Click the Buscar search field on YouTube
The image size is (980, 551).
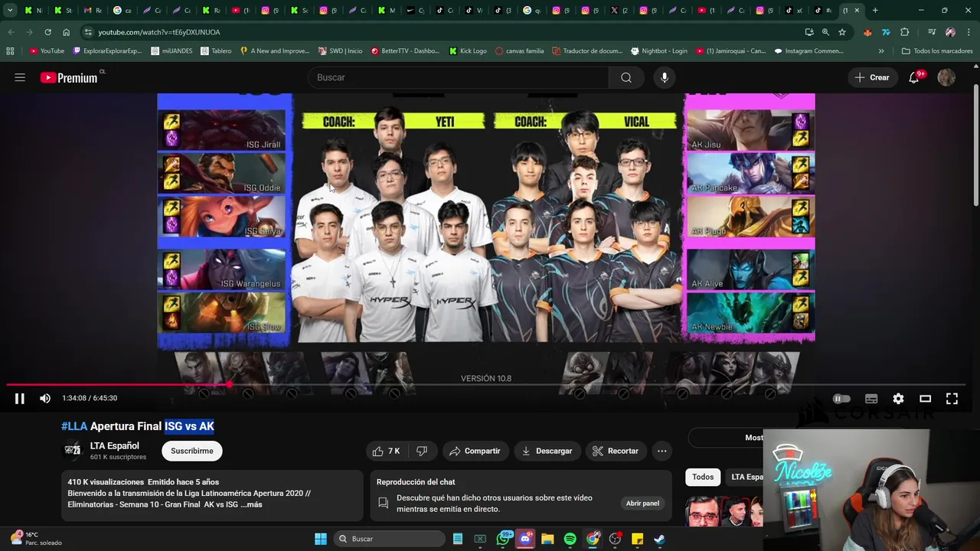click(458, 77)
